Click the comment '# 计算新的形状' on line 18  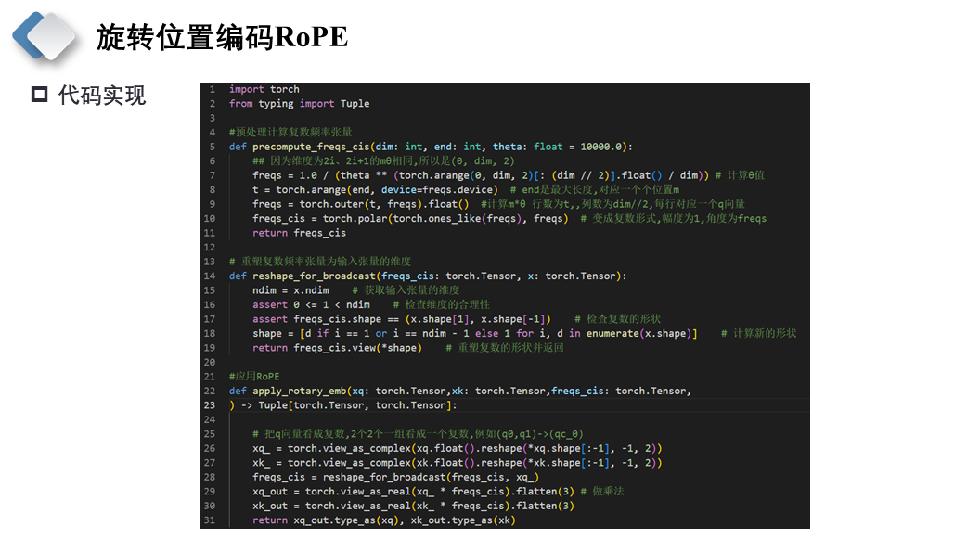click(x=759, y=334)
